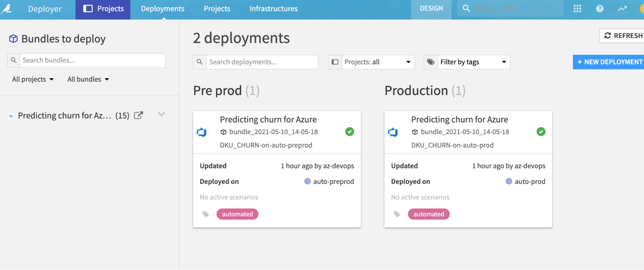Click the projects filter panel icon
Viewport: 644px width, 270px height.
pyautogui.click(x=335, y=62)
